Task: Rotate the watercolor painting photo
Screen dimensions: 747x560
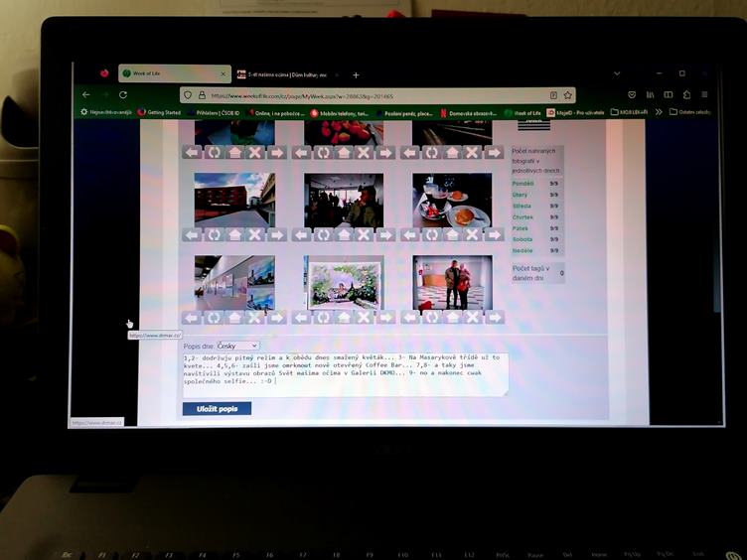Action: click(x=323, y=318)
